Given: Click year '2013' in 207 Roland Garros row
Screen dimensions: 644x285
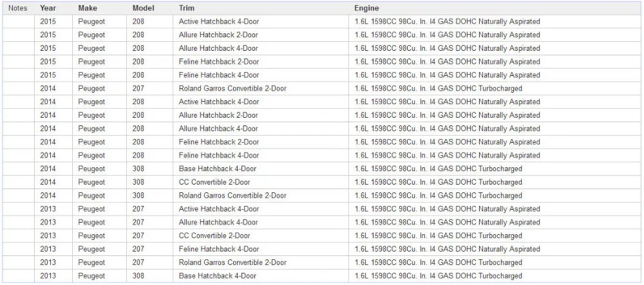Looking at the screenshot, I should tap(48, 262).
